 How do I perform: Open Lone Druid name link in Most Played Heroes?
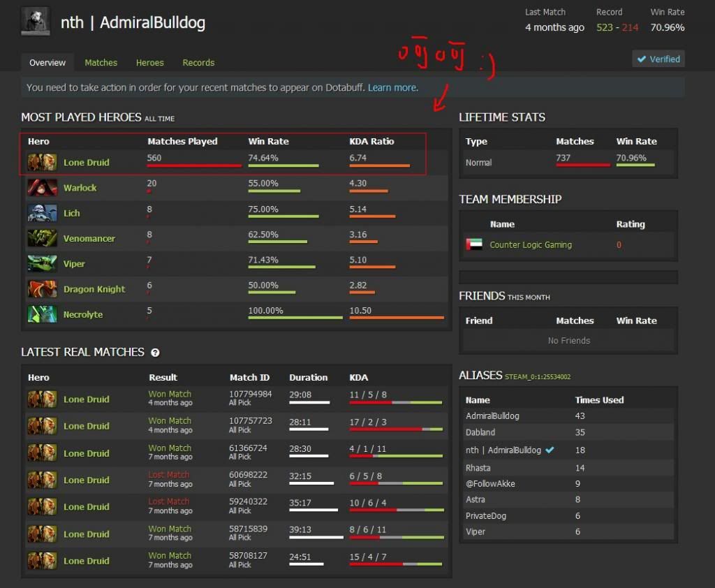pyautogui.click(x=86, y=163)
